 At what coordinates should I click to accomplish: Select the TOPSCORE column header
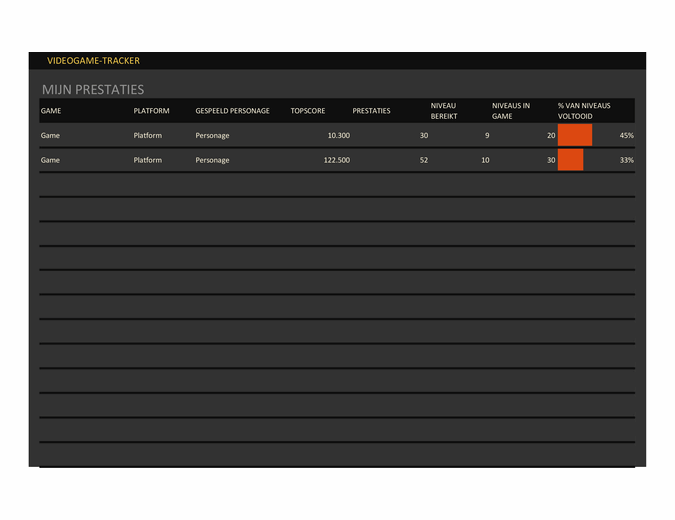click(x=307, y=111)
